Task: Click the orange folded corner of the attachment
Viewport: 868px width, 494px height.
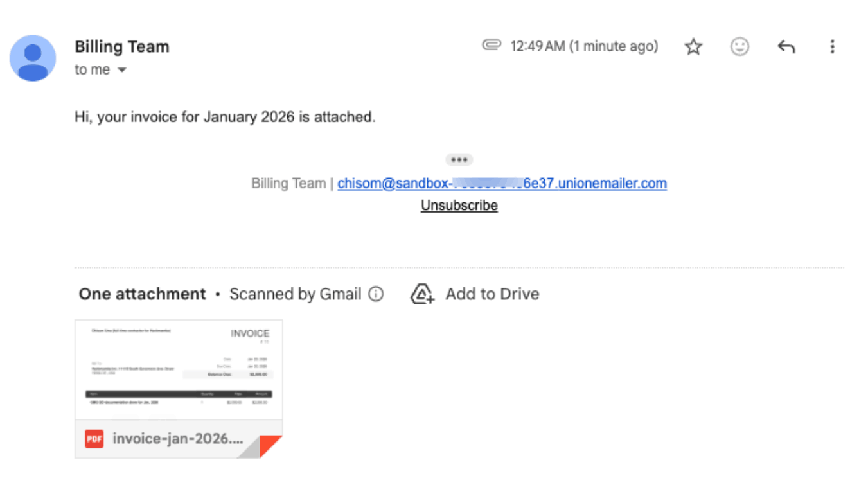Action: pyautogui.click(x=270, y=446)
